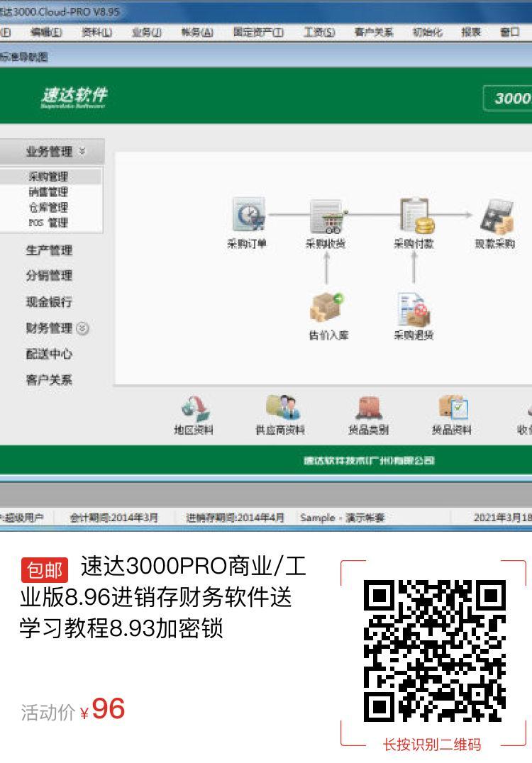Click the 进销存期间:2014年4月 status entry
The width and height of the screenshot is (532, 763).
[x=235, y=517]
